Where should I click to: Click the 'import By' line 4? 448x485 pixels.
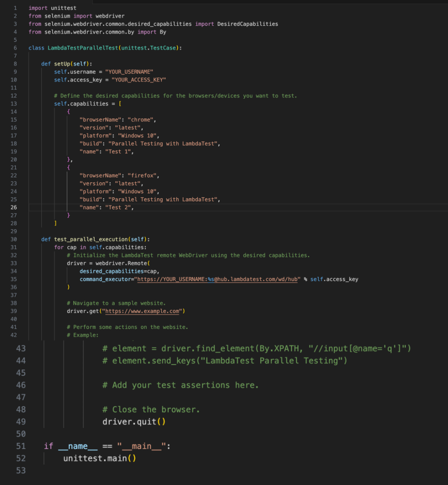click(x=97, y=32)
